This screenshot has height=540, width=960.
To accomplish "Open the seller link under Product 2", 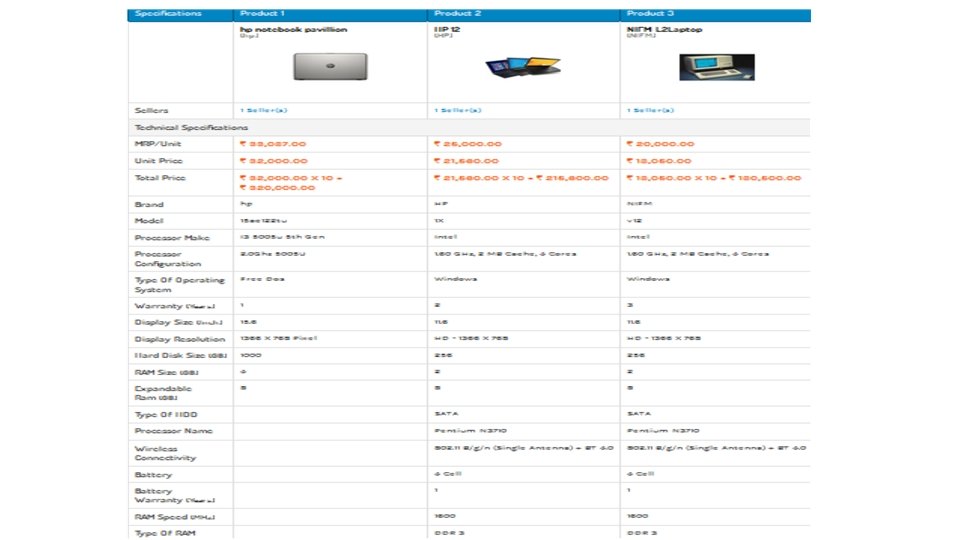I will (457, 110).
